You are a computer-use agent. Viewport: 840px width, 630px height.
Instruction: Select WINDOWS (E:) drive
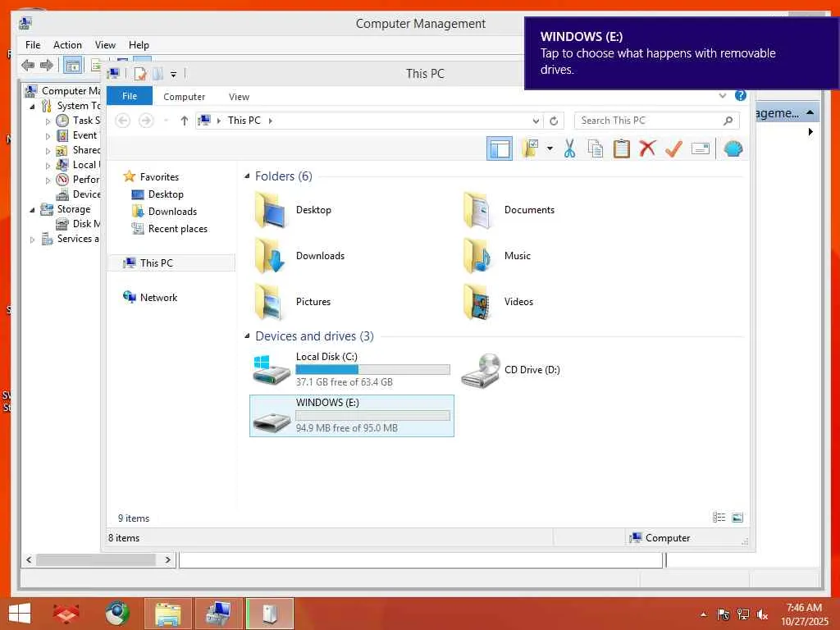(351, 416)
